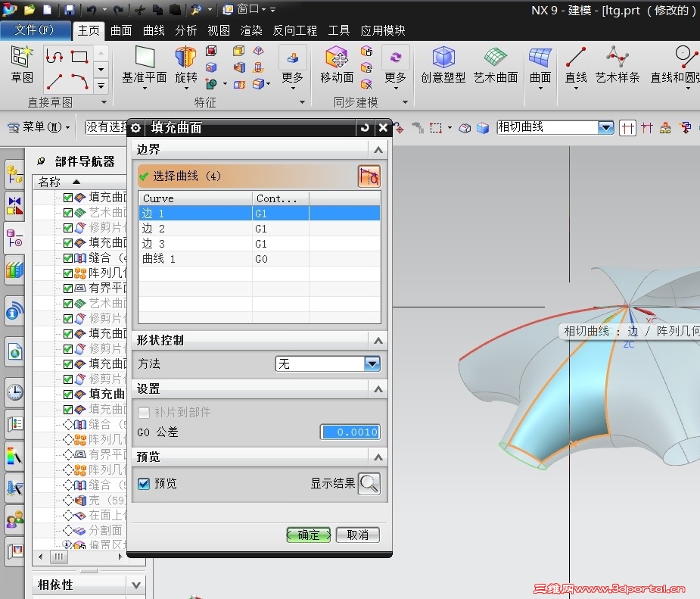Select the Studio Surface (艺术曲面) icon
This screenshot has height=599, width=700.
(496, 58)
